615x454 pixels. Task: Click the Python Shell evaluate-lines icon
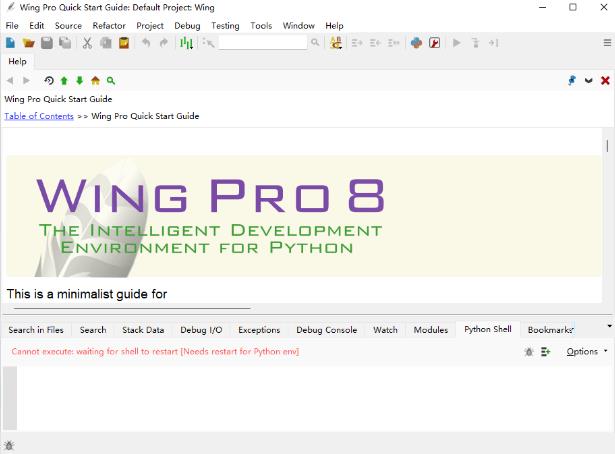[546, 352]
